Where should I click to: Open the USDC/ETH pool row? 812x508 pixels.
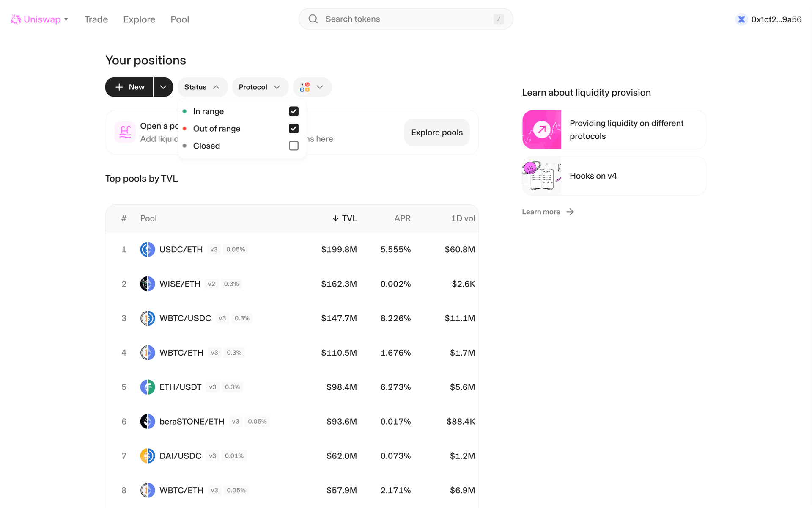(292, 249)
